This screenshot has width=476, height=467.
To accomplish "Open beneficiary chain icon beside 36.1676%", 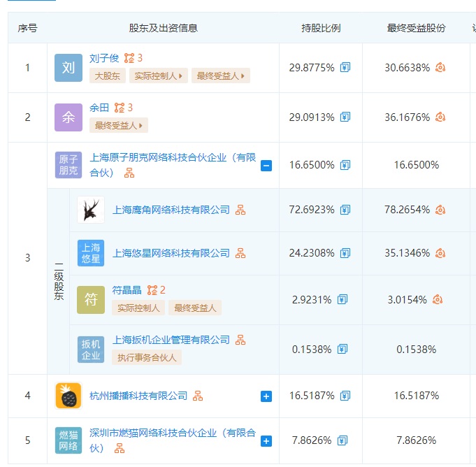I will tap(440, 117).
